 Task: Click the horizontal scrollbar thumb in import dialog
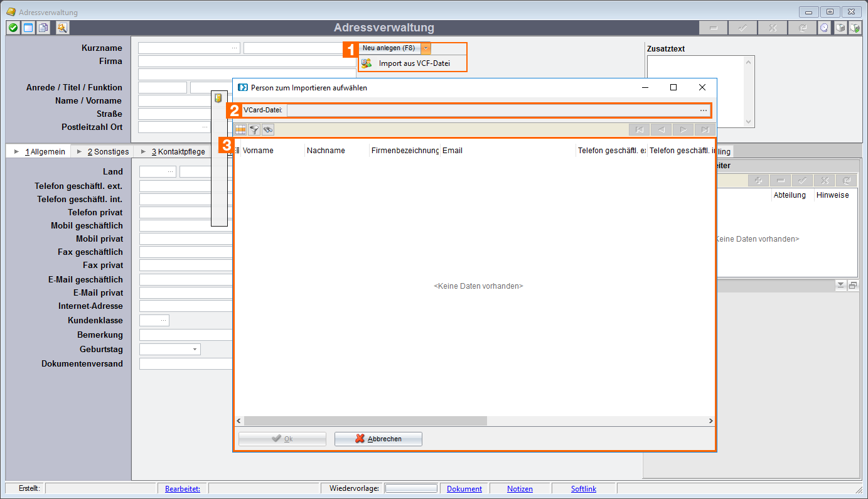point(365,421)
